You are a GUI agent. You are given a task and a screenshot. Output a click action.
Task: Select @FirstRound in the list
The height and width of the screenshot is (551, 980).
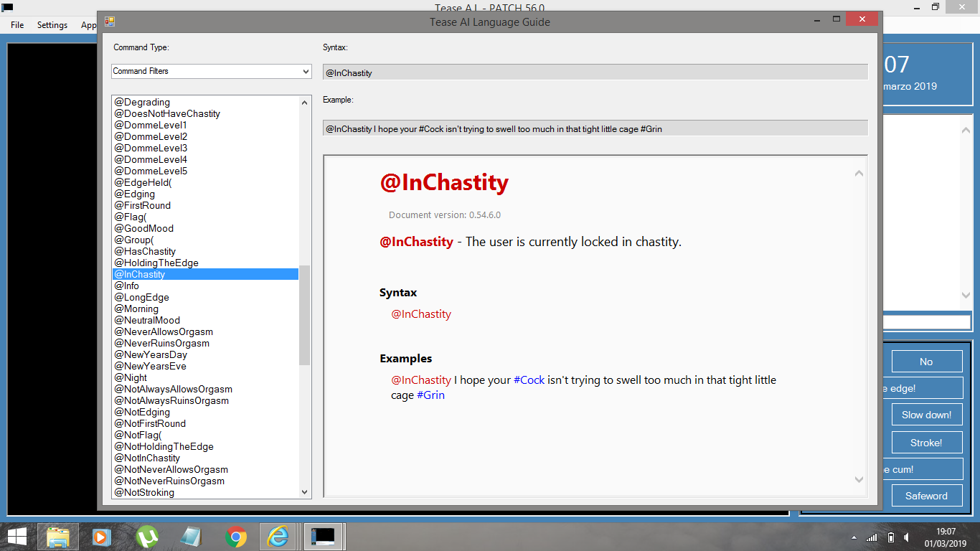(205, 205)
